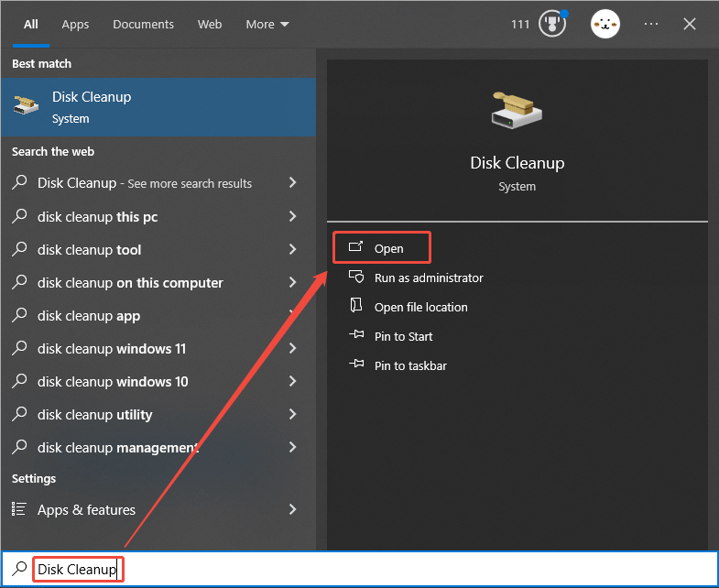Expand arrow for 'disk cleanup on this computer'
The width and height of the screenshot is (719, 588).
(x=292, y=282)
